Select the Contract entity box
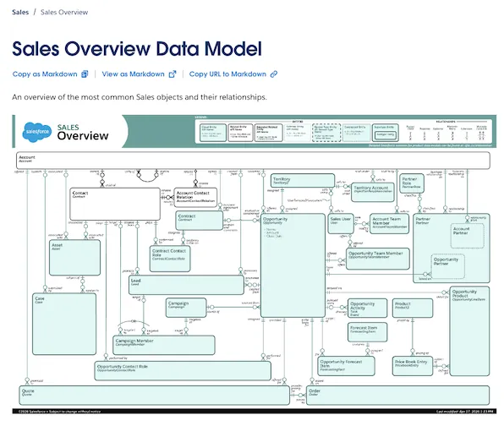Screen dimensions: 504x426 [200, 221]
